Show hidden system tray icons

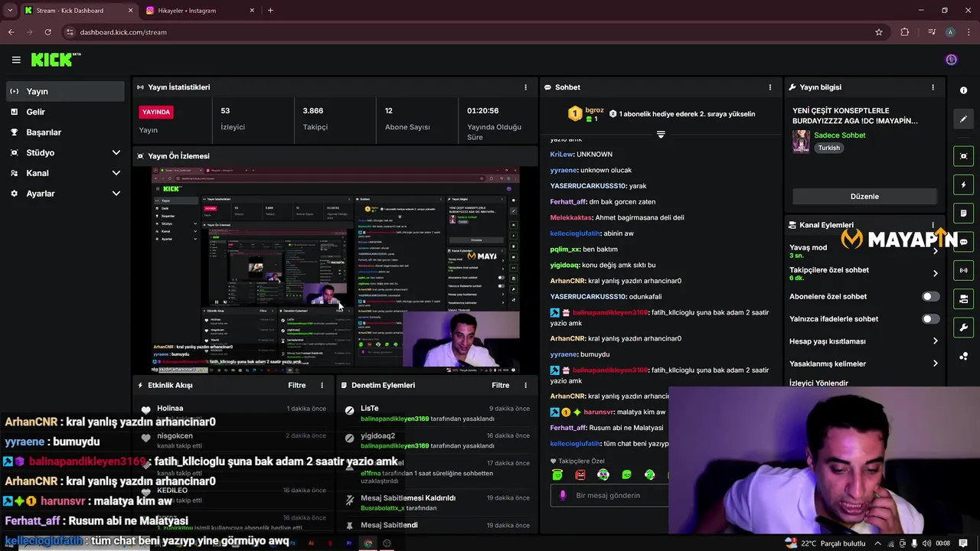[x=877, y=543]
